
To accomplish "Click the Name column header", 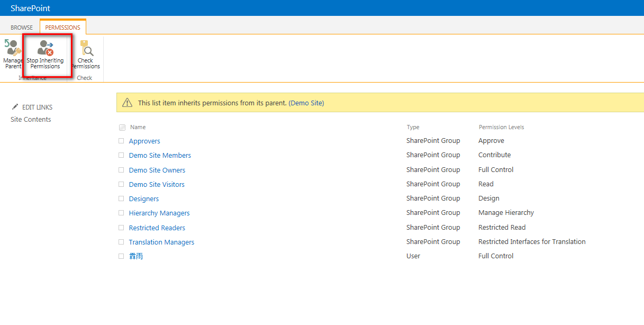I will (138, 127).
